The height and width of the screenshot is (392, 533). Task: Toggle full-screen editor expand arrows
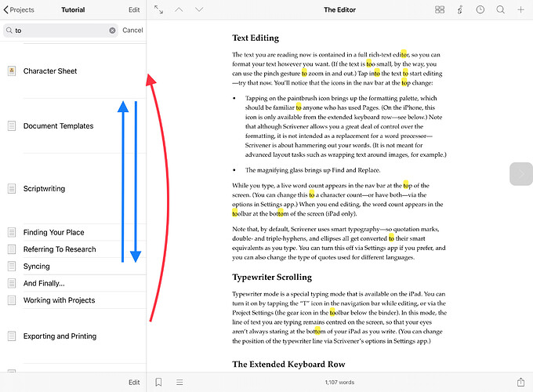point(159,9)
